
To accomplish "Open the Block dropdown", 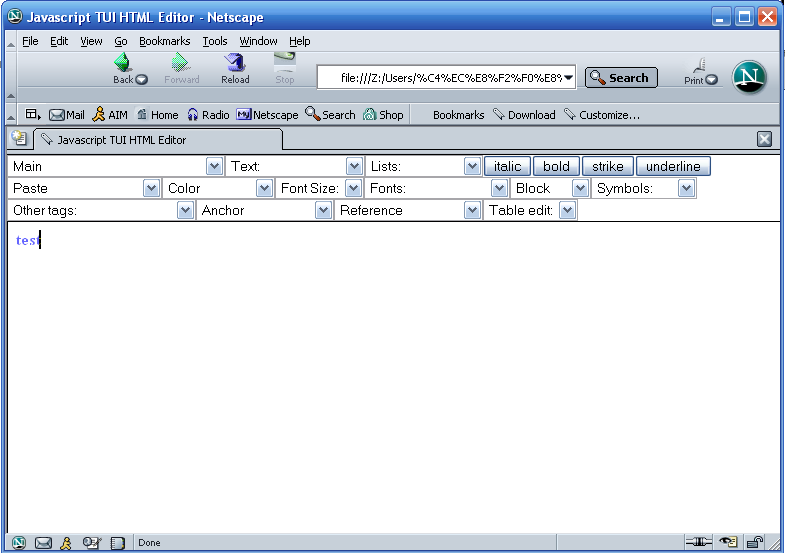I will (580, 188).
